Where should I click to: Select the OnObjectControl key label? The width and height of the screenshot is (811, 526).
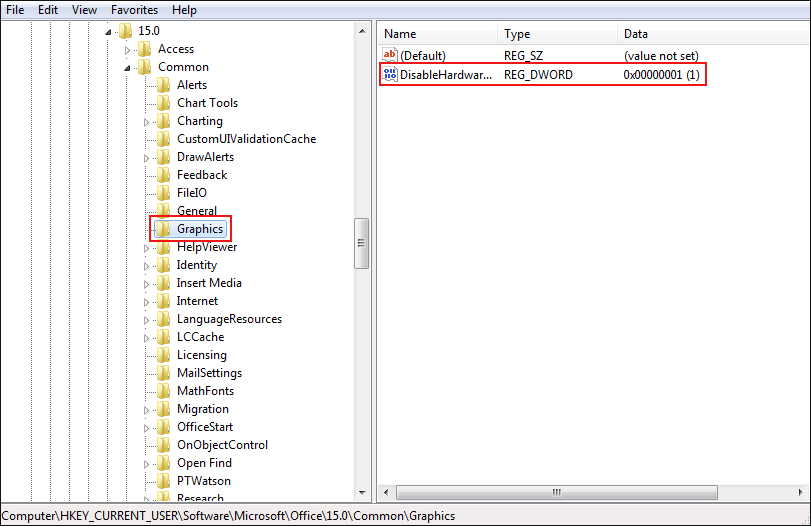tap(222, 445)
